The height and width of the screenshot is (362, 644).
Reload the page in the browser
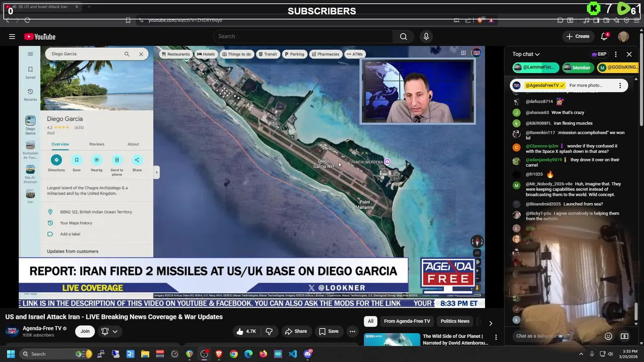tap(27, 20)
